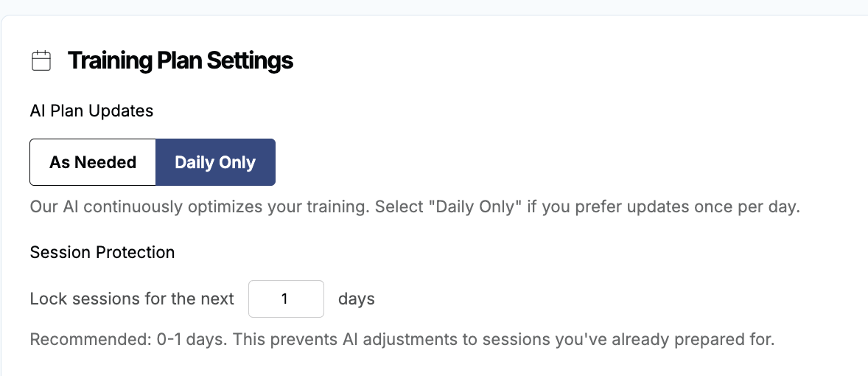Click the "Lock sessions for the next" label
The height and width of the screenshot is (376, 868).
click(x=132, y=299)
